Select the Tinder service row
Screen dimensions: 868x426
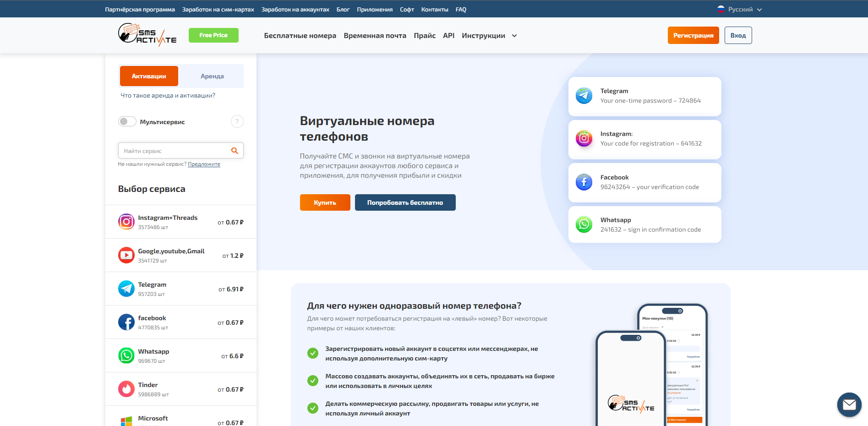181,389
